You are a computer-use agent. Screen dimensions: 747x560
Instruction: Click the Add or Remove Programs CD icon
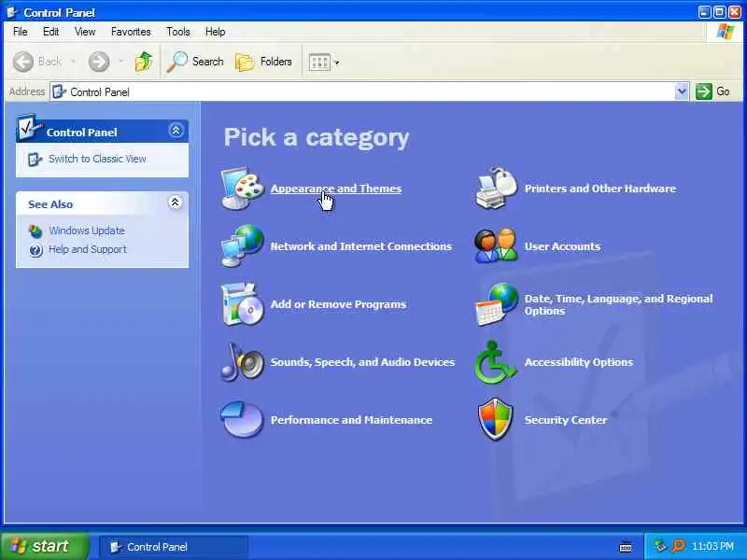tap(242, 304)
